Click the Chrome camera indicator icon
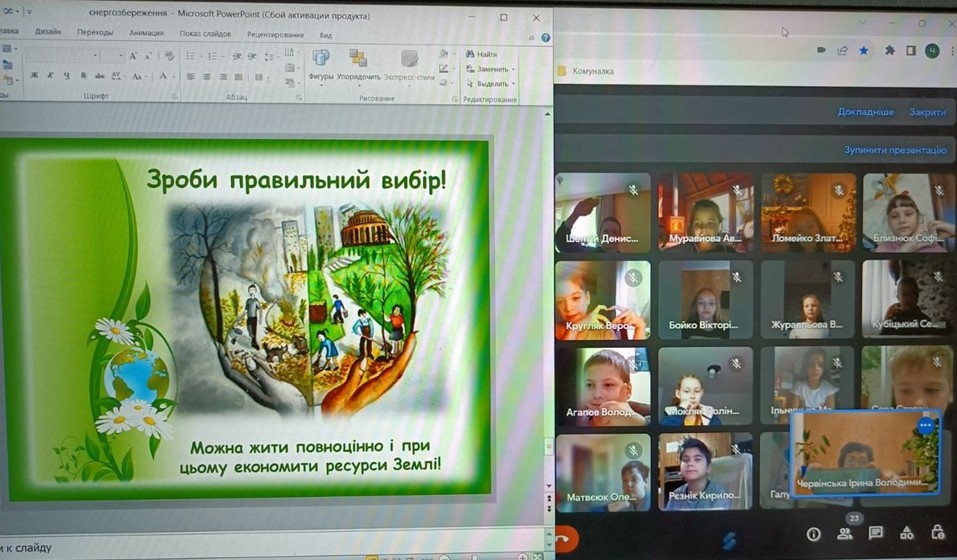Viewport: 957px width, 560px height. [x=822, y=50]
